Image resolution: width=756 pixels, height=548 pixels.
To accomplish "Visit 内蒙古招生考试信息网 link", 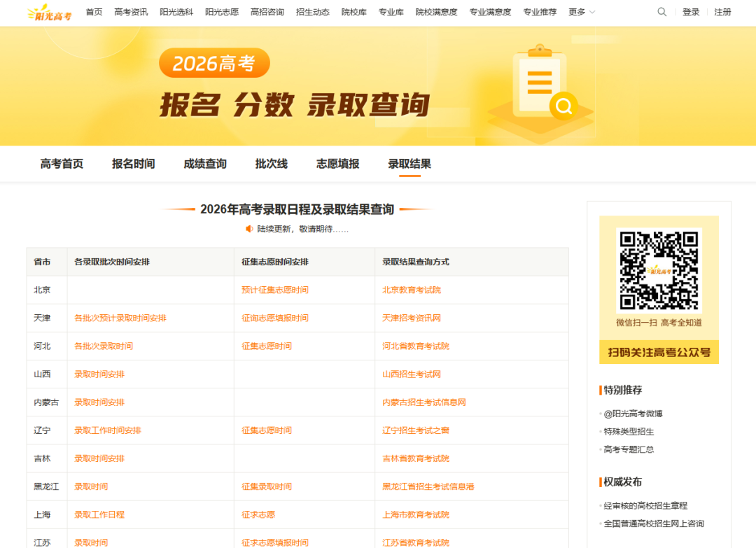I will pos(424,402).
